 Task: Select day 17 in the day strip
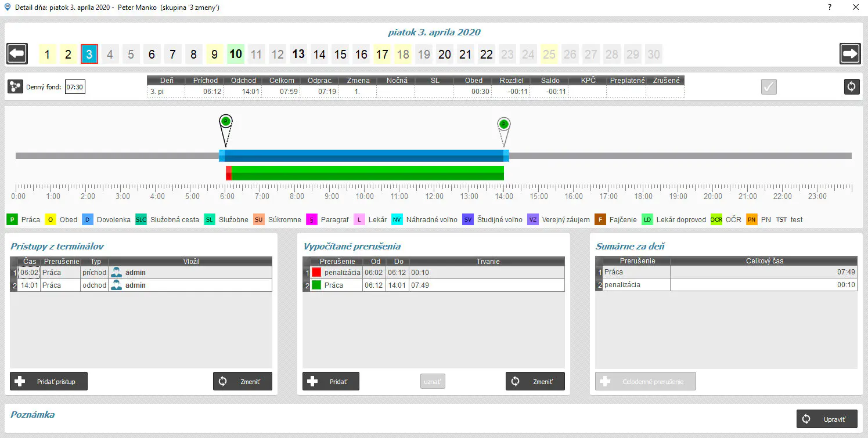382,54
